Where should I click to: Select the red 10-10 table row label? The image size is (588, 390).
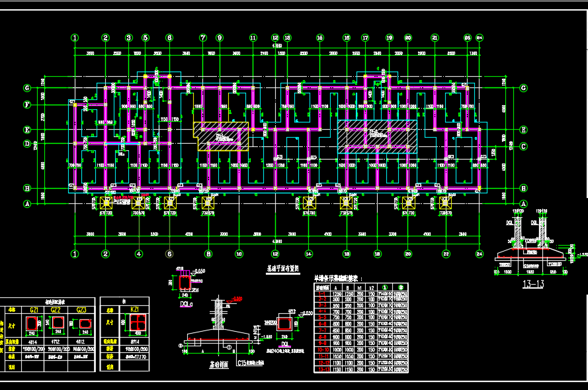point(322,350)
